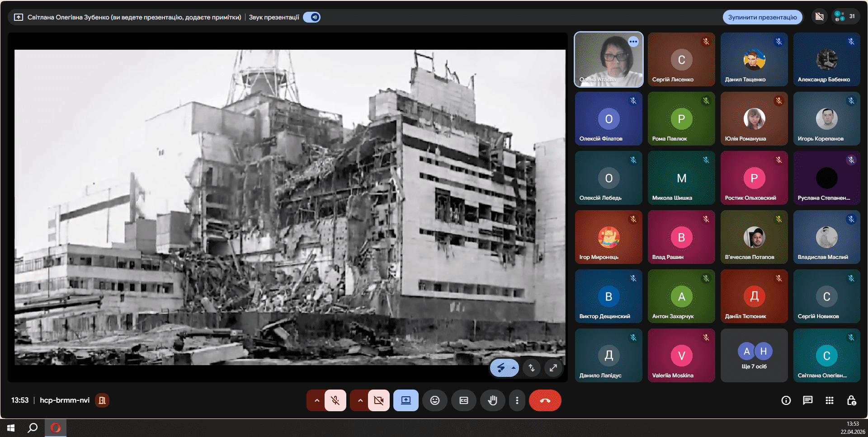Expand video settings arrow beside camera
Screen dimensions: 868x437
[360, 400]
